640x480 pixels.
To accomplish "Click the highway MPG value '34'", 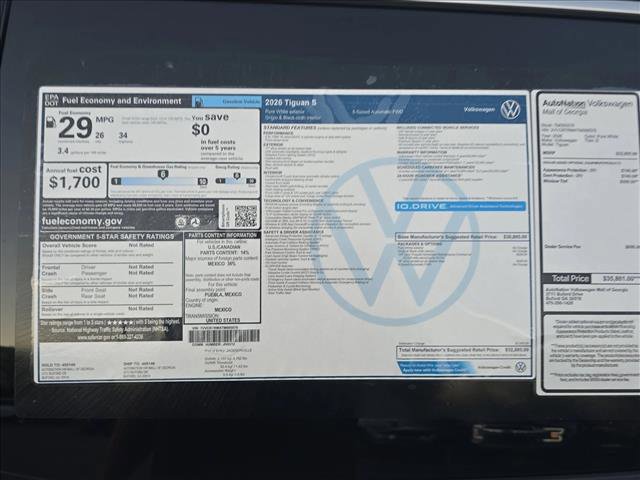I will click(123, 135).
